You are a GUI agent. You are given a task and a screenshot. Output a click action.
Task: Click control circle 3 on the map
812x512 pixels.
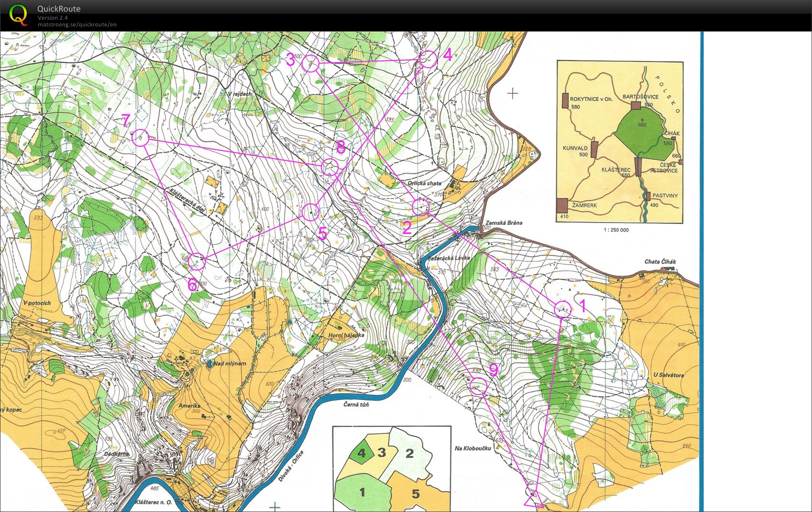[x=311, y=63]
